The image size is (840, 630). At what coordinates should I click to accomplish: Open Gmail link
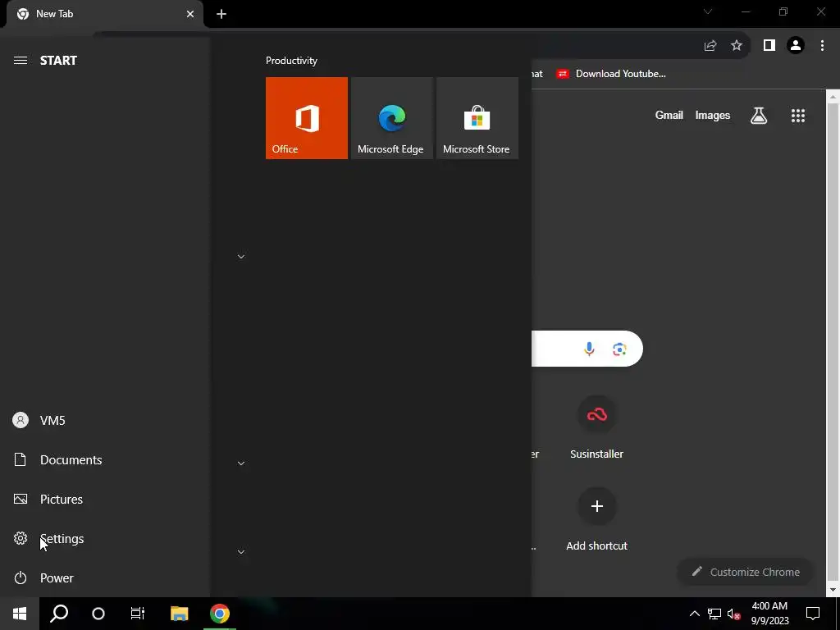click(669, 115)
